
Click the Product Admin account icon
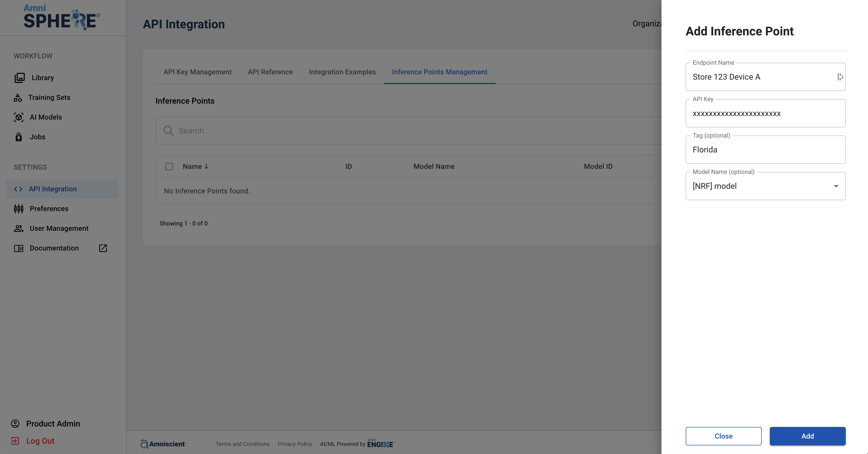15,424
